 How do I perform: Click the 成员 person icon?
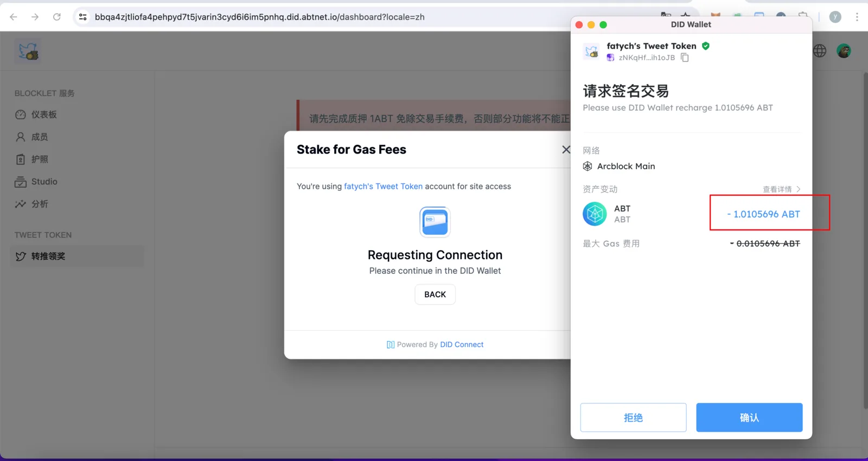21,137
